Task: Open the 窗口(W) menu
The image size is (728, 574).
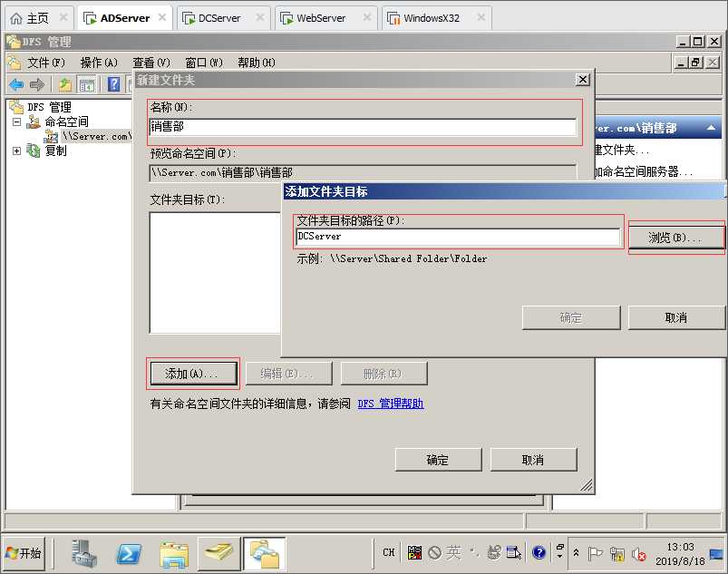Action: click(203, 63)
